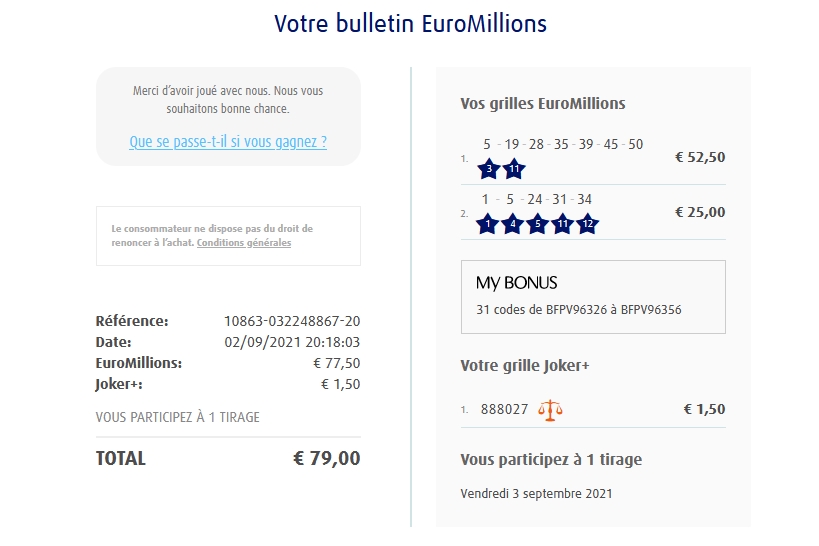Click star number 5 in grid 2
The height and width of the screenshot is (546, 819).
[537, 224]
